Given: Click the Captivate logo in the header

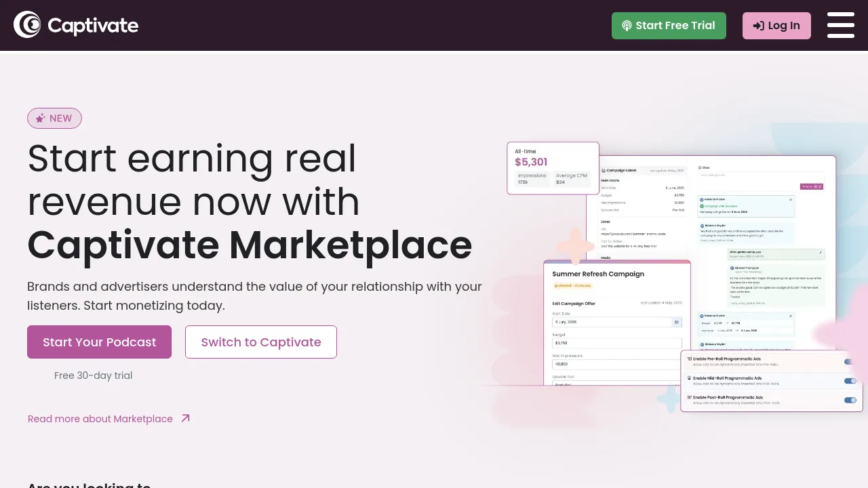Looking at the screenshot, I should 76,25.
